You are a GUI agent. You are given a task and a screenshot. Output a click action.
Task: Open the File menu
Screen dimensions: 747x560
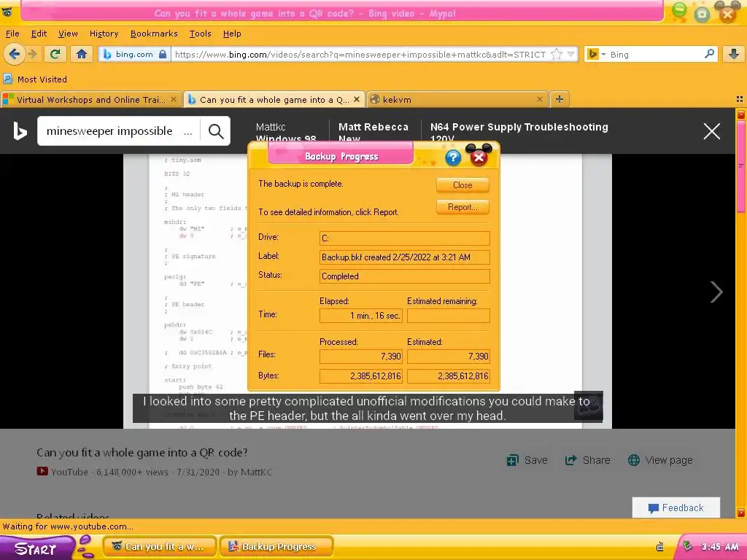[12, 34]
